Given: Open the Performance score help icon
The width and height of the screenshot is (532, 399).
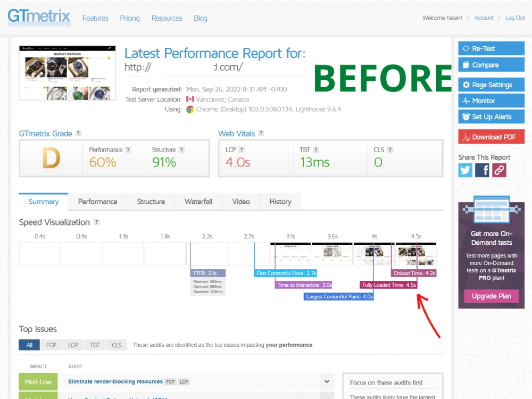Looking at the screenshot, I should 128,149.
